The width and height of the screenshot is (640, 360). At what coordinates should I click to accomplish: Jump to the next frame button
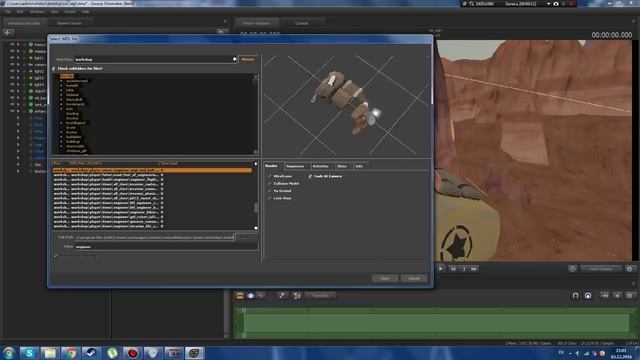pyautogui.click(x=474, y=269)
